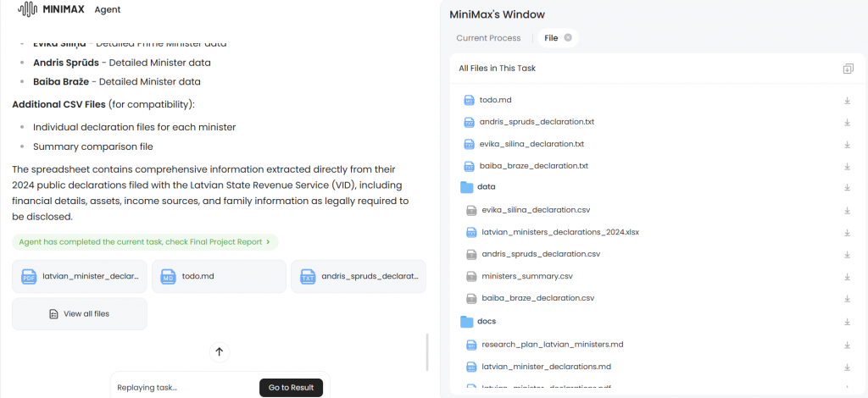Image resolution: width=868 pixels, height=398 pixels.
Task: Open andris_spruds_declaration.txt in file list
Action: (x=537, y=122)
